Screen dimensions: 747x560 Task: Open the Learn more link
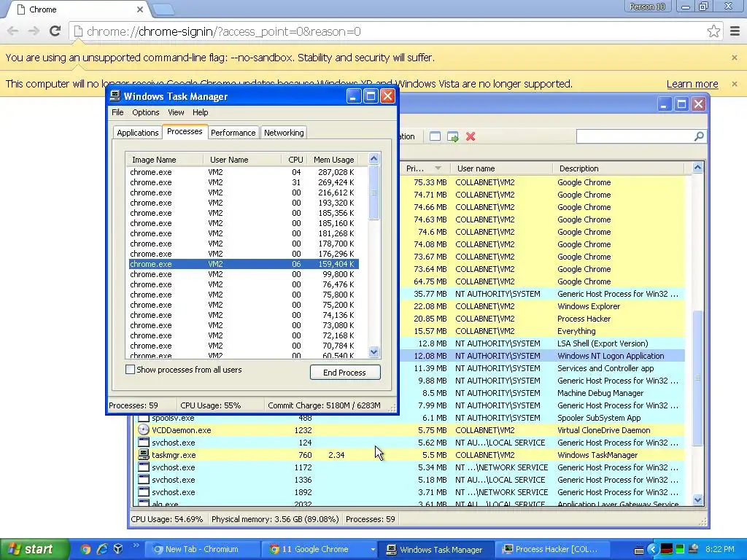[692, 84]
